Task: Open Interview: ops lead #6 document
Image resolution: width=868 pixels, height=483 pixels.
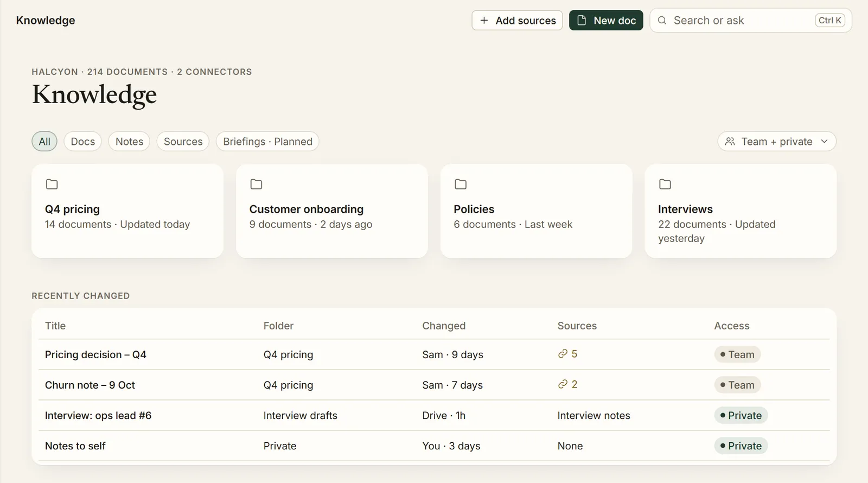Action: click(98, 416)
